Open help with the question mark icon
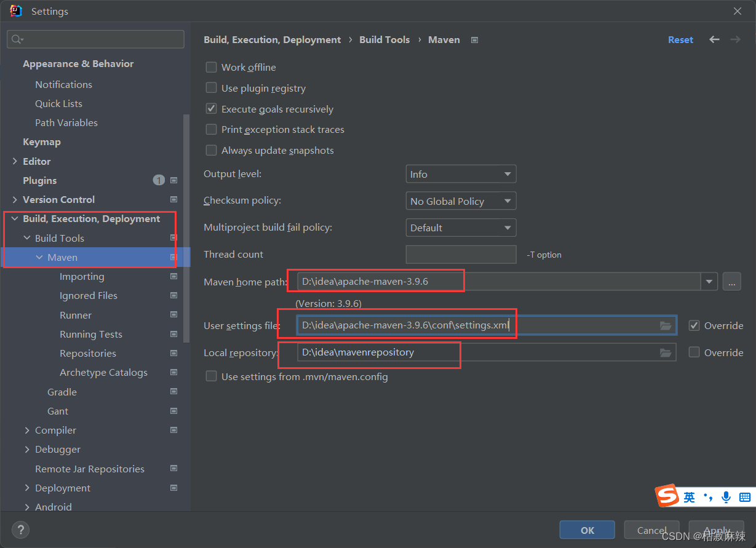Screen dimensions: 756x548 [x=20, y=530]
